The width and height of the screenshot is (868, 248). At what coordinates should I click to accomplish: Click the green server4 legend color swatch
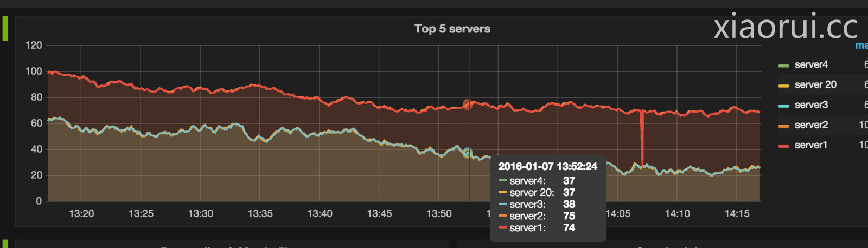point(783,66)
